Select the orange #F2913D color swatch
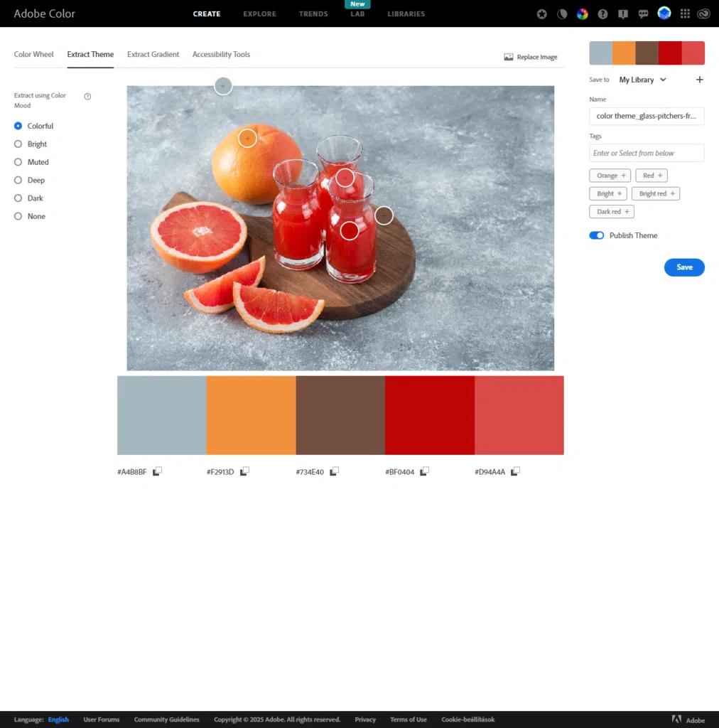This screenshot has height=728, width=719. click(x=251, y=415)
